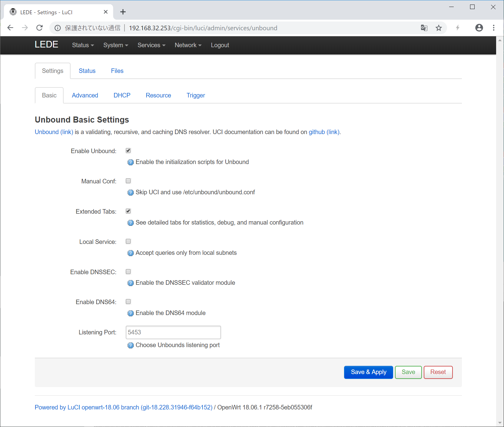Minimize the browser window

451,7
